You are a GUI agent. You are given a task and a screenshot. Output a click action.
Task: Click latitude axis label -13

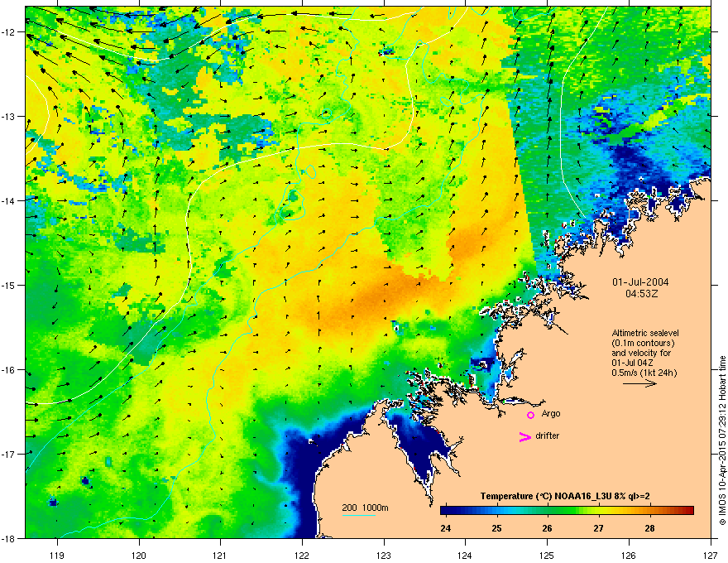pos(7,117)
